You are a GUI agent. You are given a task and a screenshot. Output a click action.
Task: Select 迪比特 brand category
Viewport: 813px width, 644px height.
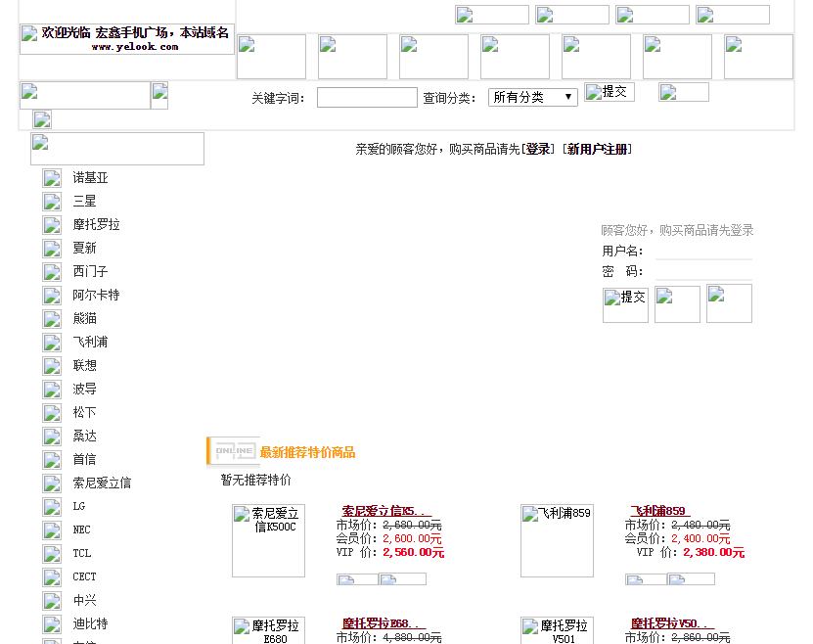(x=90, y=623)
